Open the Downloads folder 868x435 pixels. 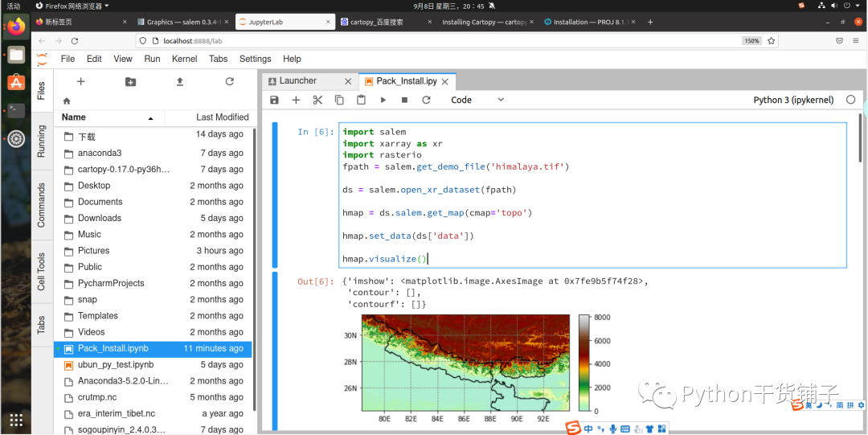[154, 219]
